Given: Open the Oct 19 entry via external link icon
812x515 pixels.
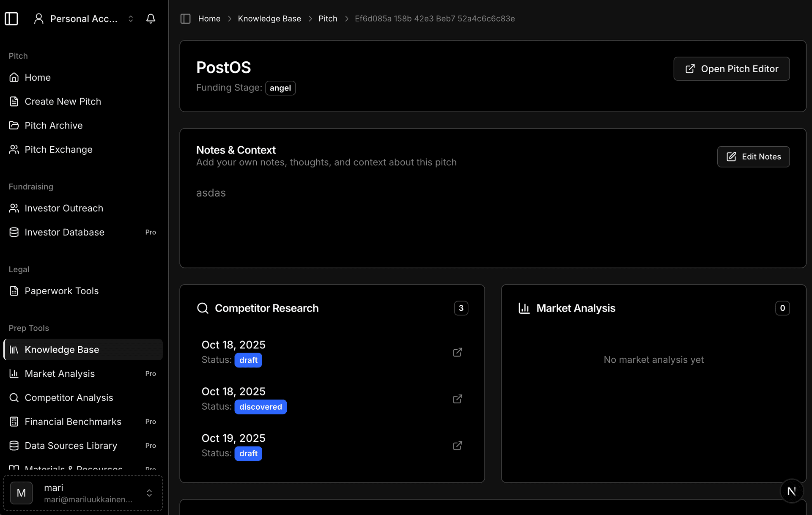Looking at the screenshot, I should pyautogui.click(x=458, y=446).
